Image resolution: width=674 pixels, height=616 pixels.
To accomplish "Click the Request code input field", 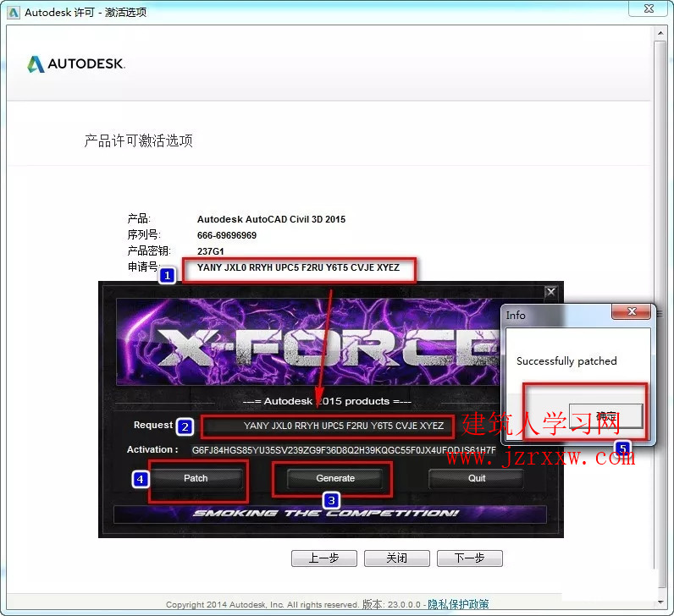I will pyautogui.click(x=329, y=426).
